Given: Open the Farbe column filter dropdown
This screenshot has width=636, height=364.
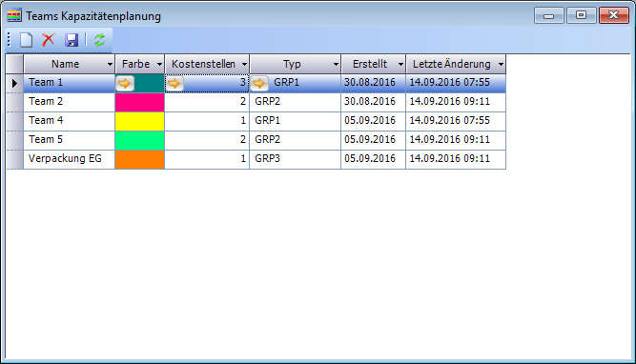Looking at the screenshot, I should (159, 65).
